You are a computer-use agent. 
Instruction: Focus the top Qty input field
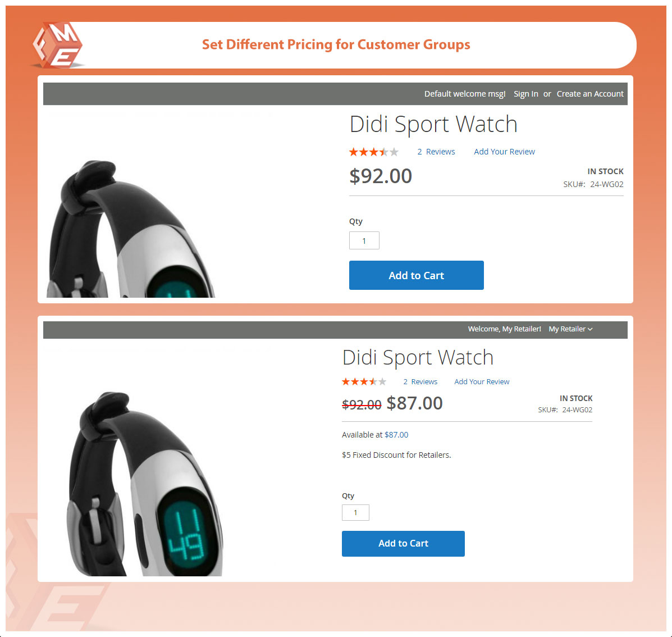tap(364, 240)
